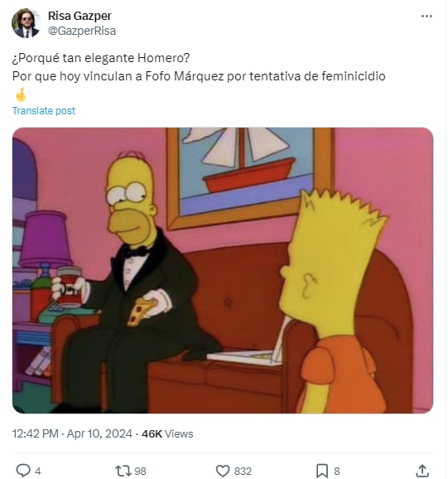Click the @GazperRisa handle
Viewport: 448px width, 479px height.
click(x=82, y=31)
